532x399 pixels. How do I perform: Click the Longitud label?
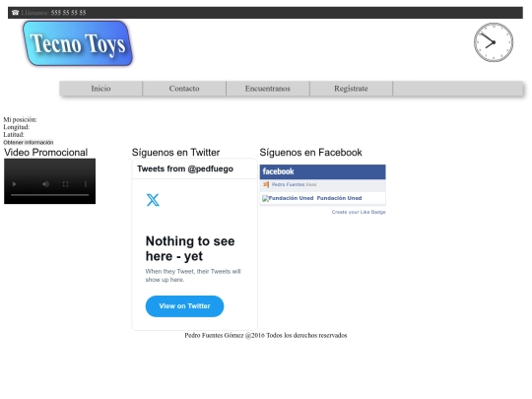coord(17,127)
